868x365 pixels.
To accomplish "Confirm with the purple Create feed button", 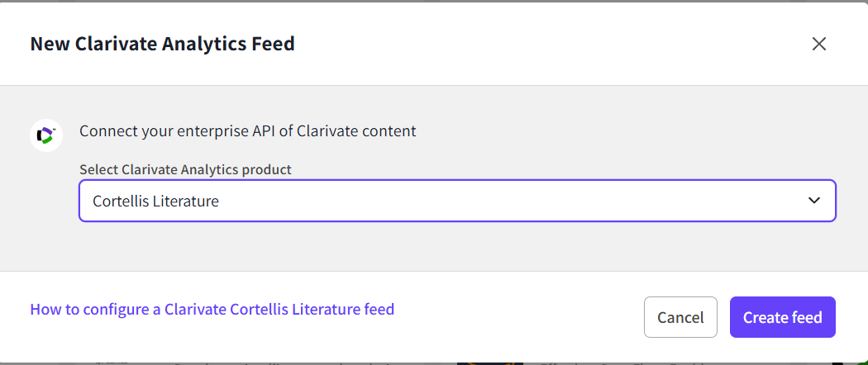I will 782,317.
